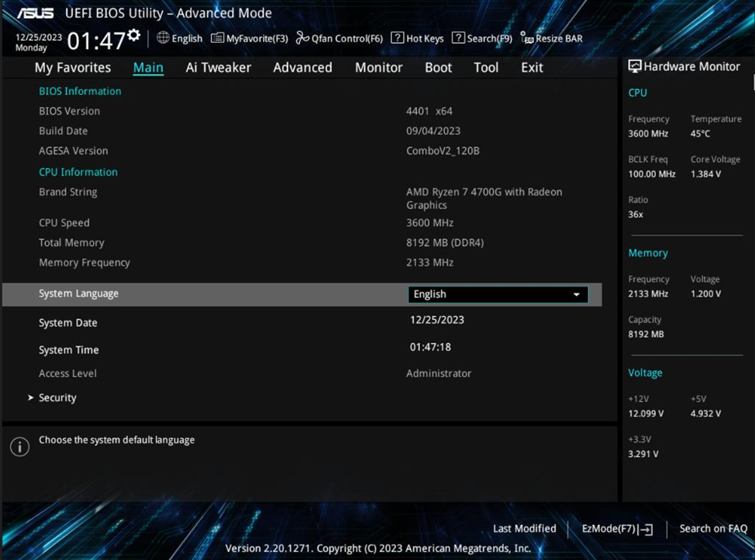Click the EzMode exit arrow icon
755x560 pixels.
click(646, 529)
